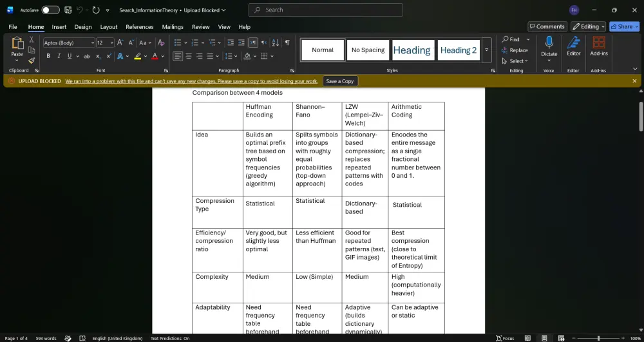Apply red font color
The width and height of the screenshot is (644, 342).
155,56
